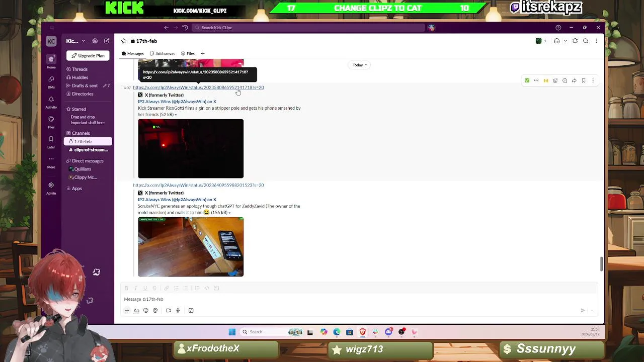This screenshot has width=644, height=362.
Task: Open the Today date dropdown
Action: pos(360,65)
